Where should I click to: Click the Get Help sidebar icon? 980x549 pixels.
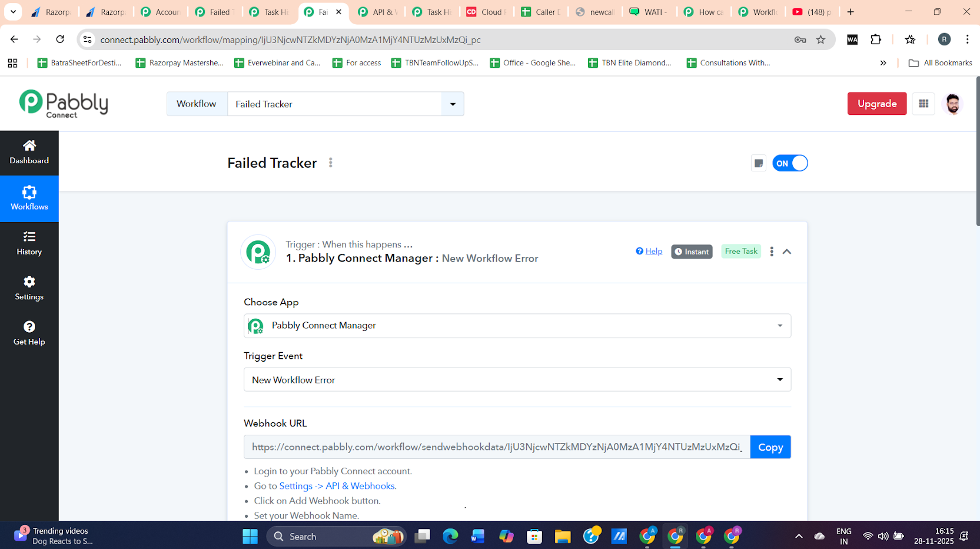29,333
